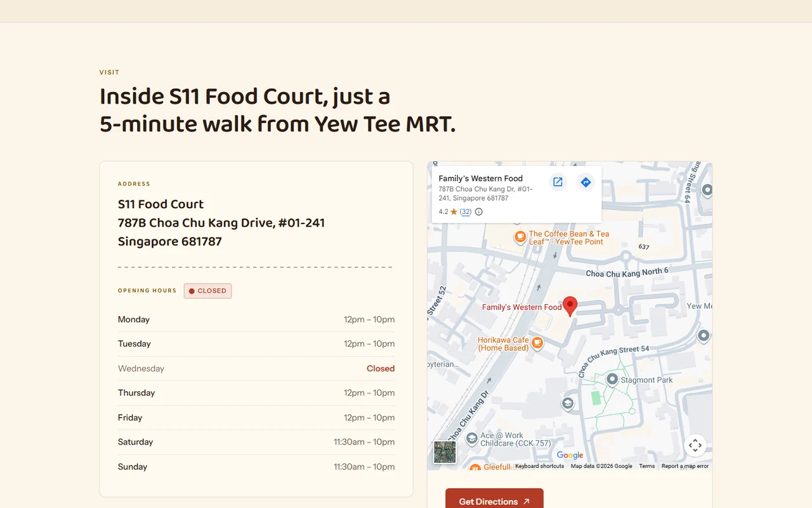
Task: Click the Monday hours row
Action: [256, 319]
